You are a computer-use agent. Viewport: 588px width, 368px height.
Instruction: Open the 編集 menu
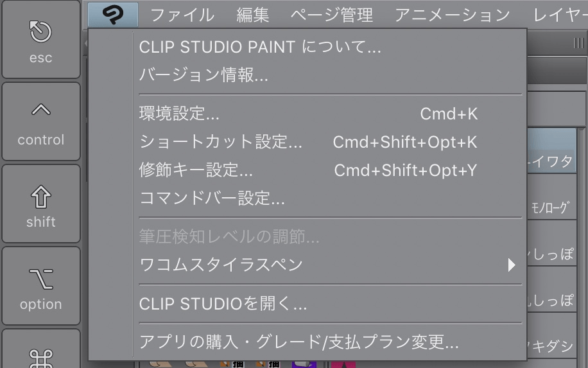[252, 15]
